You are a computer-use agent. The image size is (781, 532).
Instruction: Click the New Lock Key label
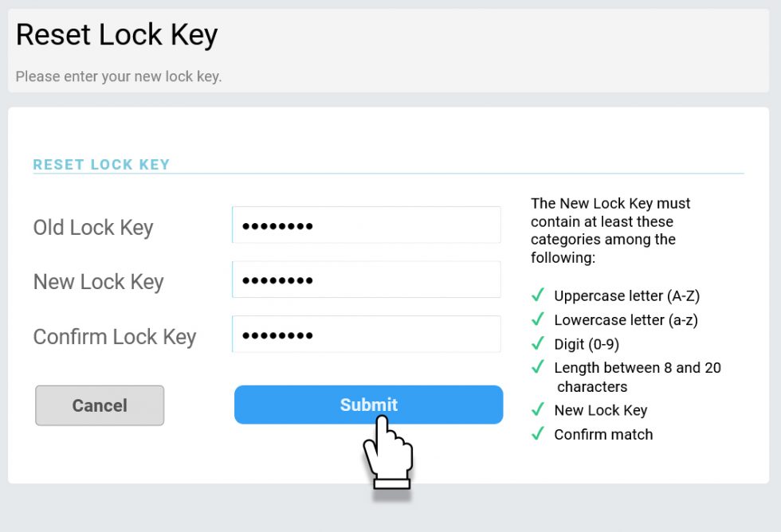pyautogui.click(x=98, y=281)
